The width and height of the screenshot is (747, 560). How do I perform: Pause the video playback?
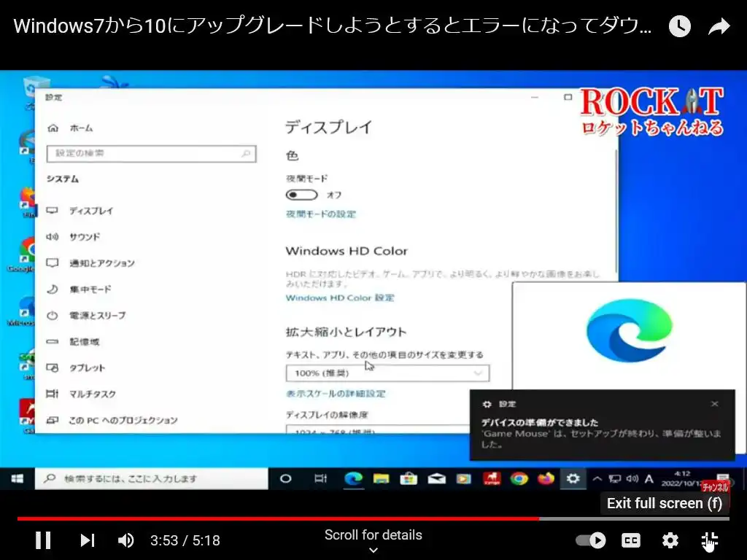tap(43, 540)
